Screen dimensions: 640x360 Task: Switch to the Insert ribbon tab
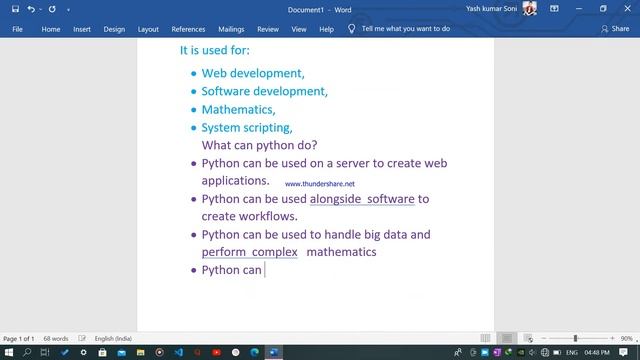click(x=82, y=29)
